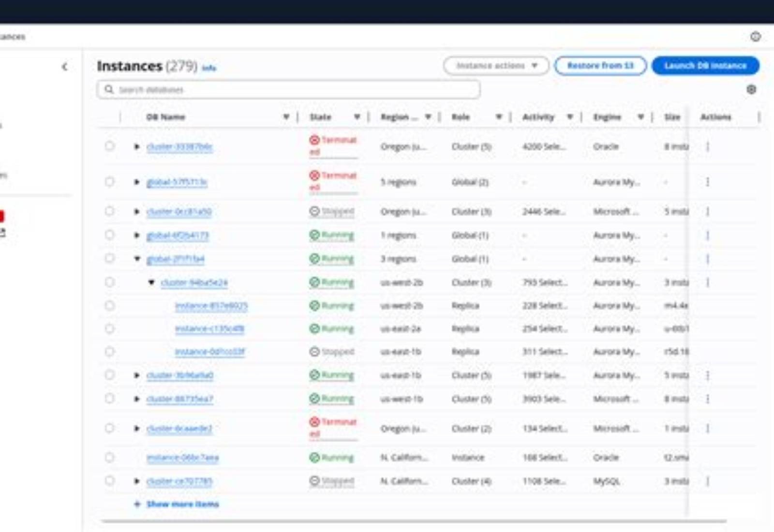Click the Terminated status icon of the 5 regions row
Image resolution: width=774 pixels, height=532 pixels.
click(314, 175)
